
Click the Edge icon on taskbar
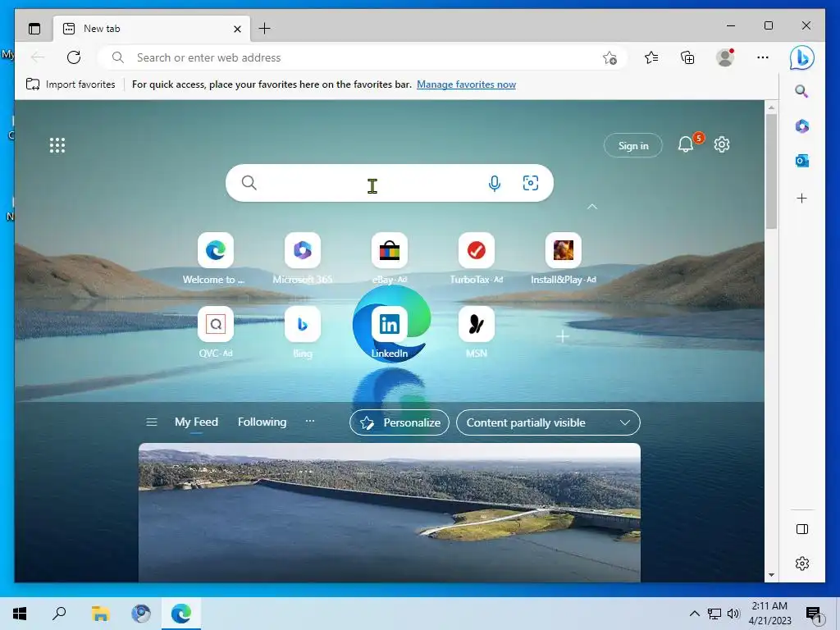181,614
